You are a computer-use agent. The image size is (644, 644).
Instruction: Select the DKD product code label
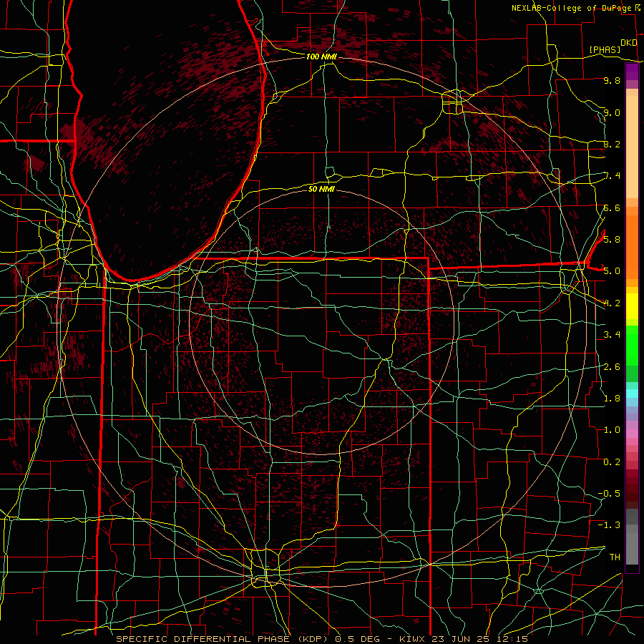click(629, 43)
